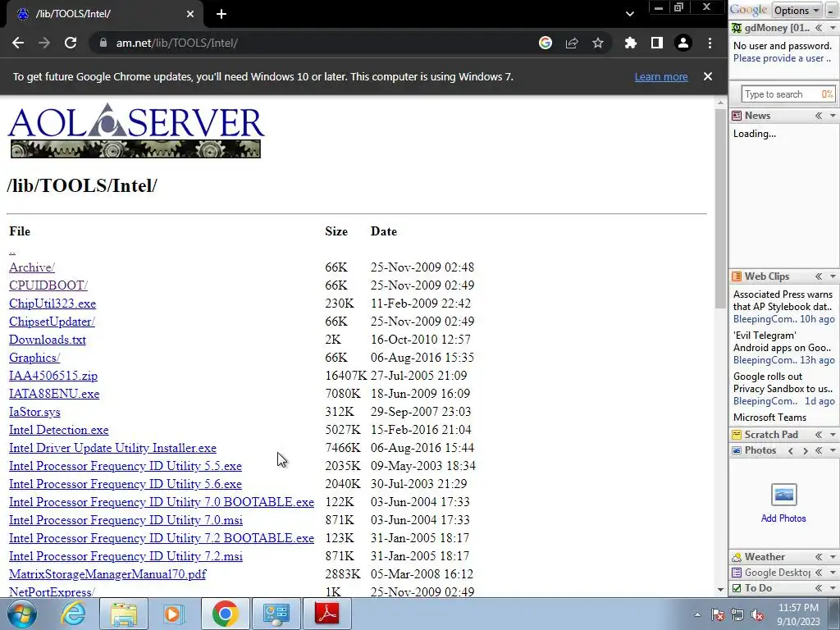The image size is (840, 630).
Task: Close the /lib/TOOLS/Intel/ tab
Action: pyautogui.click(x=190, y=14)
